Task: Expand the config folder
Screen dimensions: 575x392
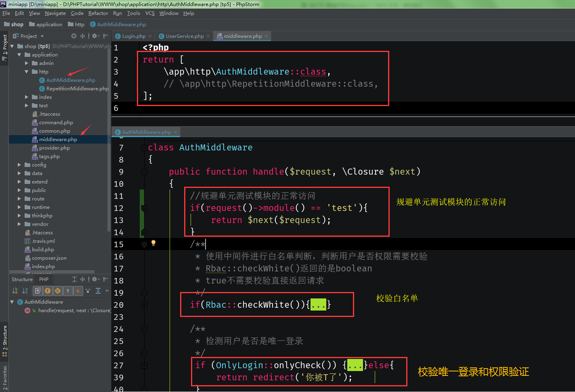Action: (19, 165)
